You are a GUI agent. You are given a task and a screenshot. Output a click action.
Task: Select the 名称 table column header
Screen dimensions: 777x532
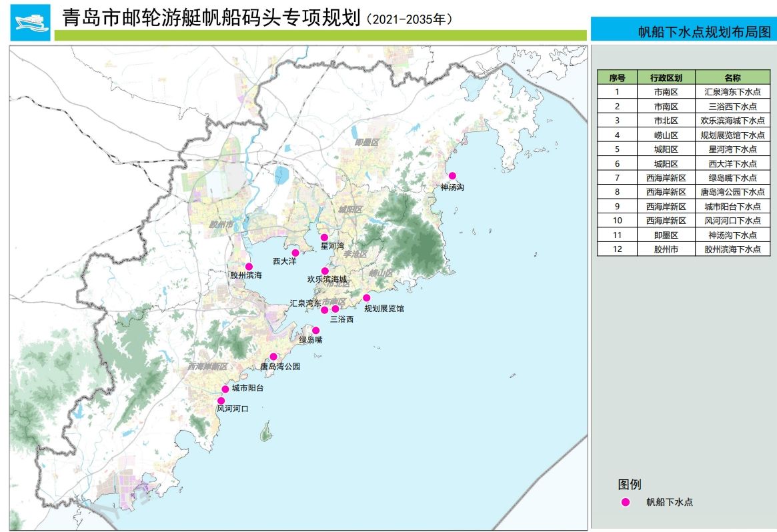tap(732, 78)
